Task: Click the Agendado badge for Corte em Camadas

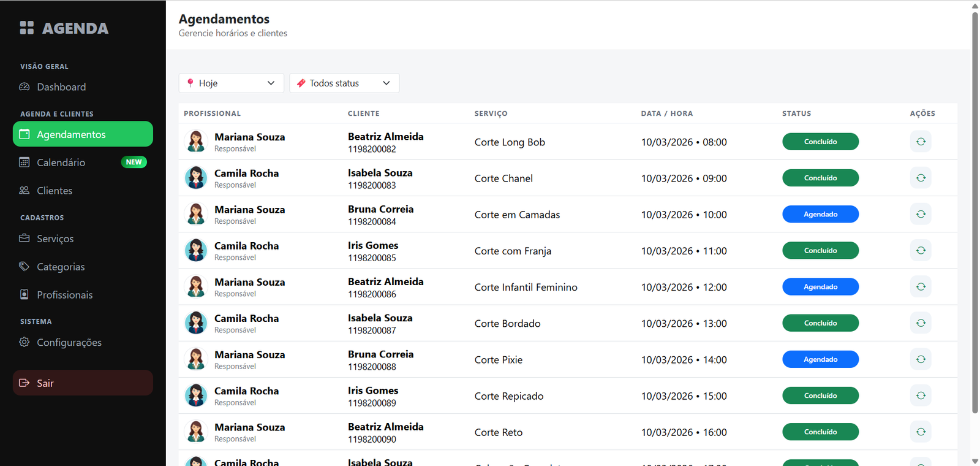Action: [x=820, y=214]
